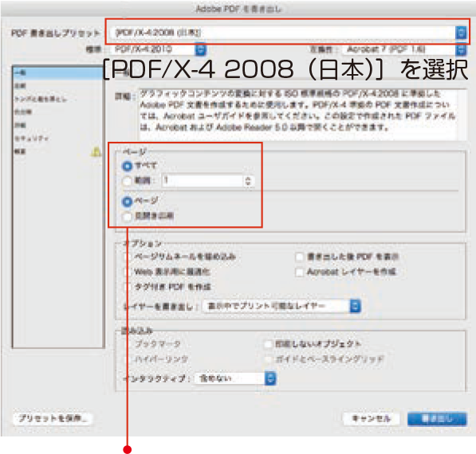Enable 印刷しないオブジェクト checkbox

coord(268,344)
